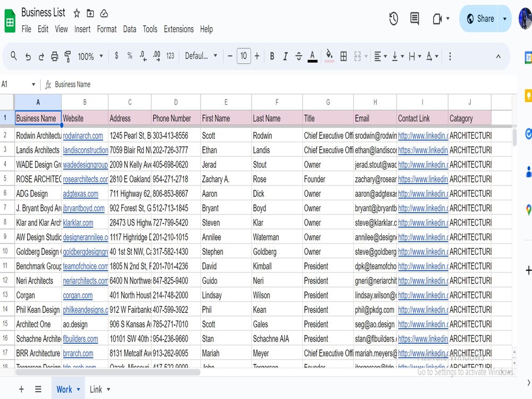This screenshot has height=399, width=532.
Task: Click the print icon
Action: coord(54,55)
